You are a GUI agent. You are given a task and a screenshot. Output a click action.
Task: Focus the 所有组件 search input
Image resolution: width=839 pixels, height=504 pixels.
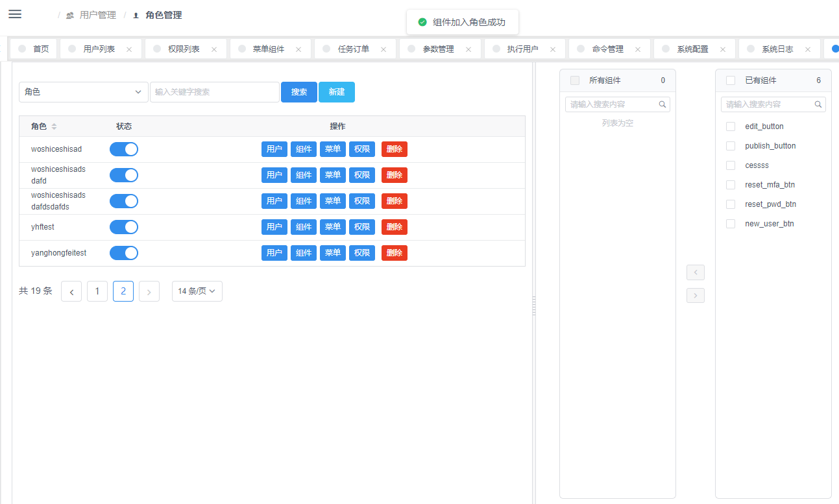[618, 104]
